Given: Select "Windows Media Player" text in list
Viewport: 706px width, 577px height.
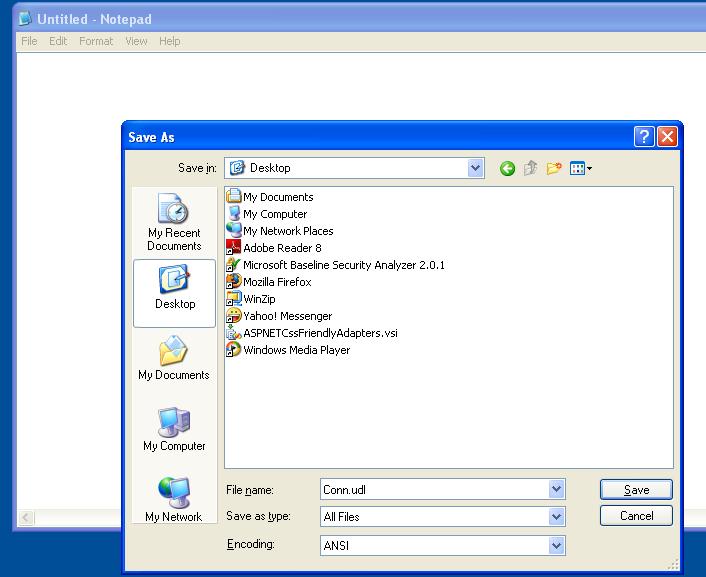Looking at the screenshot, I should click(297, 350).
